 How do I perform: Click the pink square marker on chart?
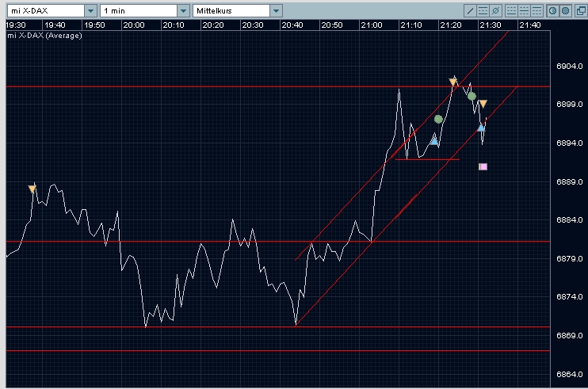pos(483,166)
